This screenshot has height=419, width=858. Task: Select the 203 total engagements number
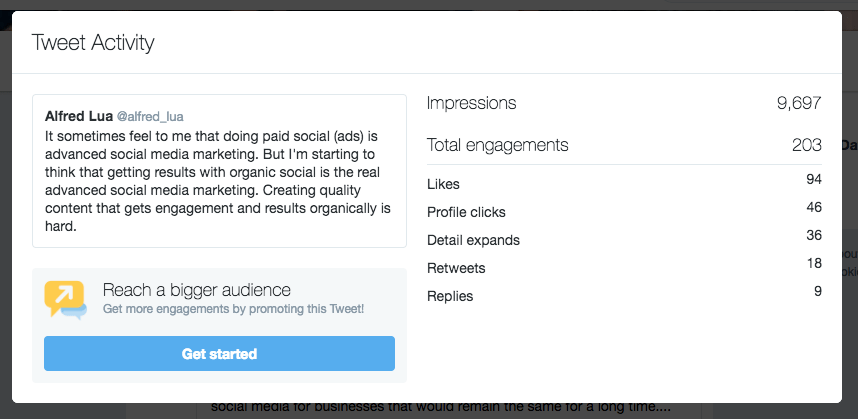click(x=807, y=145)
